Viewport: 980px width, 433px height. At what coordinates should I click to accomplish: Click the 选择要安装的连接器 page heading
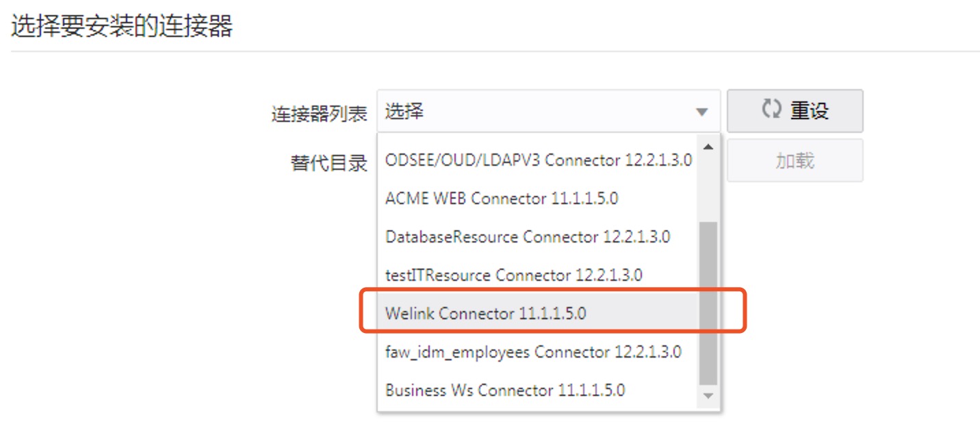122,25
